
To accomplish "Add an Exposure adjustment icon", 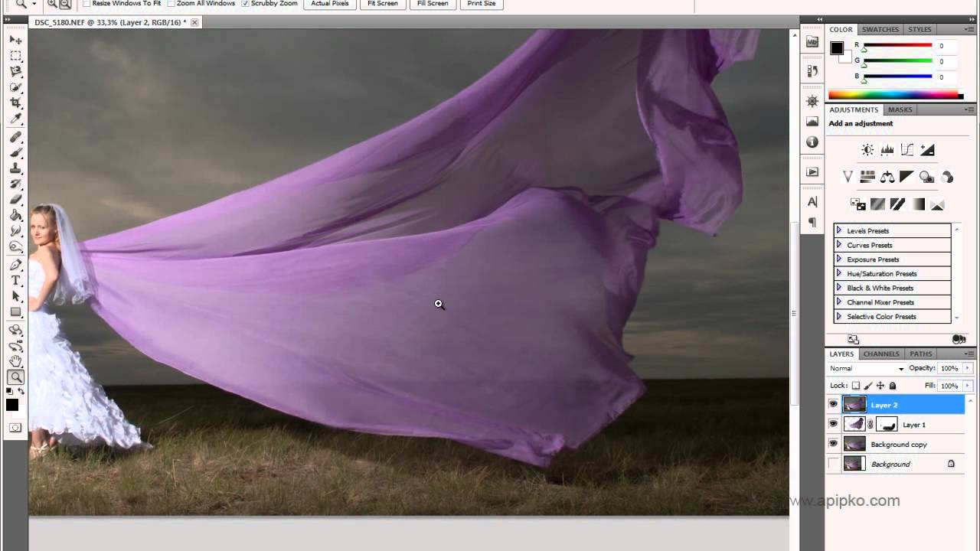I will [927, 150].
